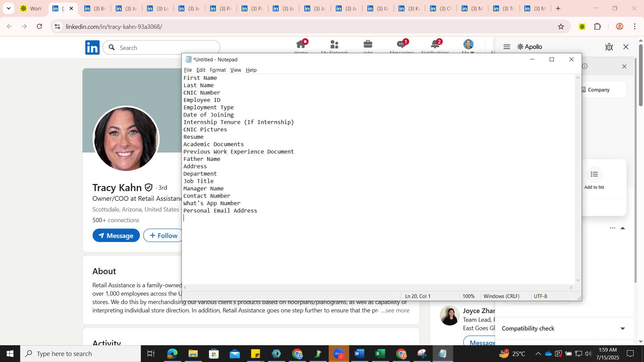Open the Chrome extensions puzzle icon
Screen dimensions: 644x362
click(597, 26)
